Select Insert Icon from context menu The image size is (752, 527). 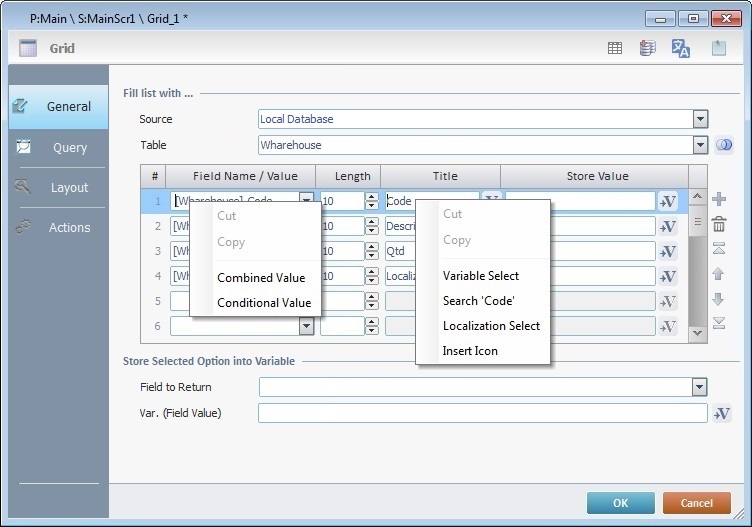470,351
